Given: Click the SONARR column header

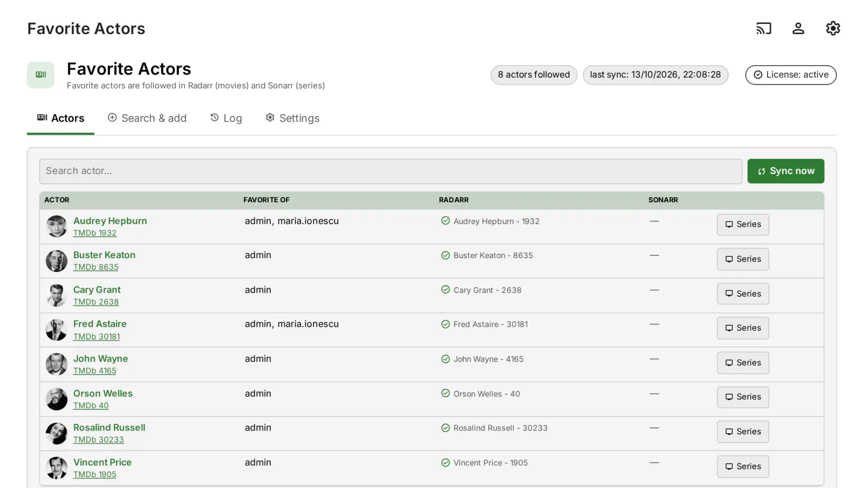Looking at the screenshot, I should click(x=663, y=200).
